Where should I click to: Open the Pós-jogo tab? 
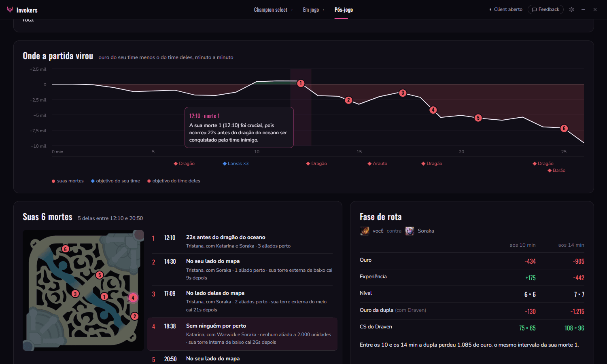(x=344, y=10)
